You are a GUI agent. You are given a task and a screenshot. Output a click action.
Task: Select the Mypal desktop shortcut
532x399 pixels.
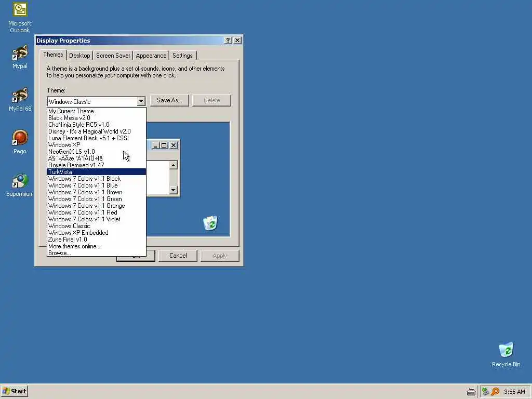(x=20, y=57)
